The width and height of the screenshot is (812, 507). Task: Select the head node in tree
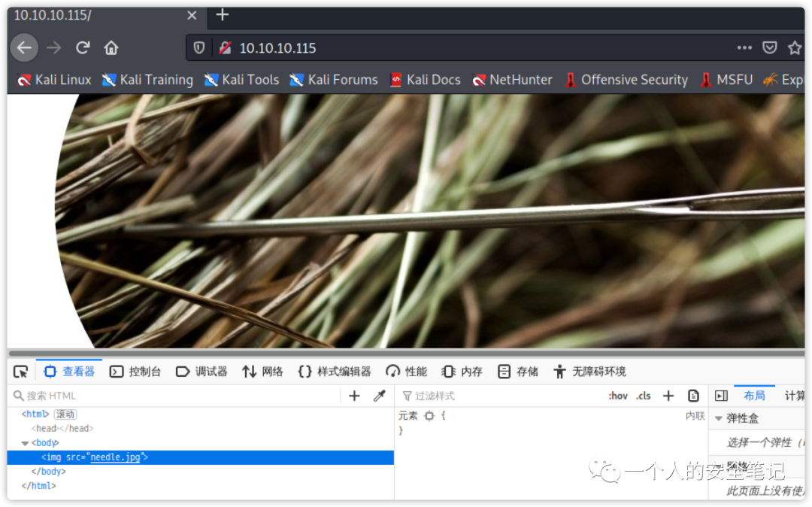(62, 428)
